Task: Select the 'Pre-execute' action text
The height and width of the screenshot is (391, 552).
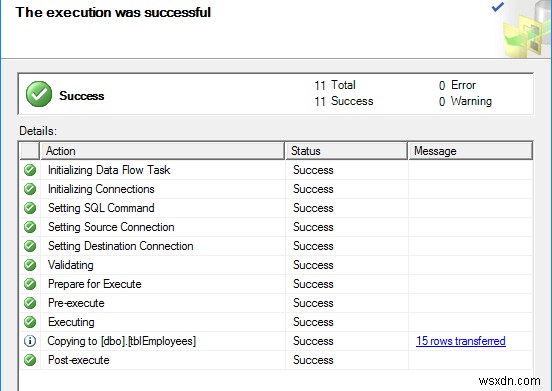Action: tap(76, 303)
